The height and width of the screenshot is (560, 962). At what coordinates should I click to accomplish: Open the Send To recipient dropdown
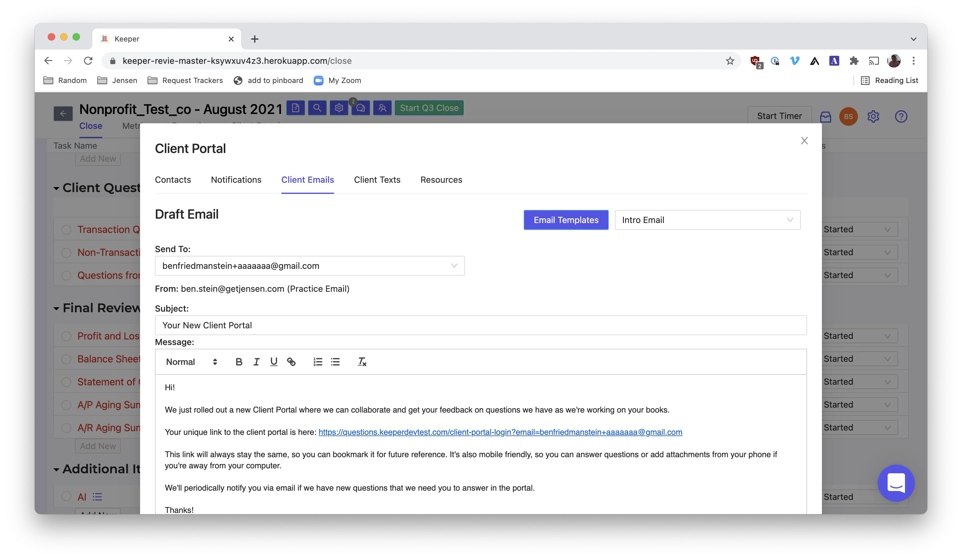pyautogui.click(x=310, y=266)
